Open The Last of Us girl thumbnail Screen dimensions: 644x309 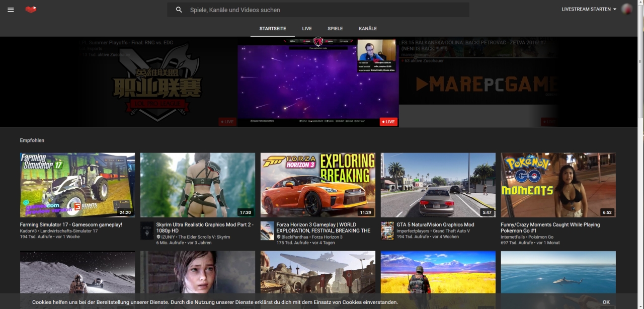[198, 272]
